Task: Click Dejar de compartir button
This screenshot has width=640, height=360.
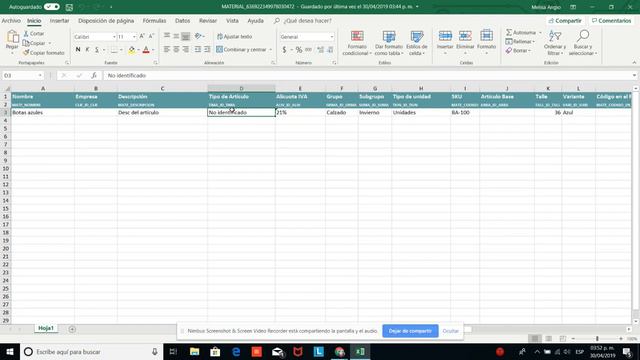Action: [410, 331]
